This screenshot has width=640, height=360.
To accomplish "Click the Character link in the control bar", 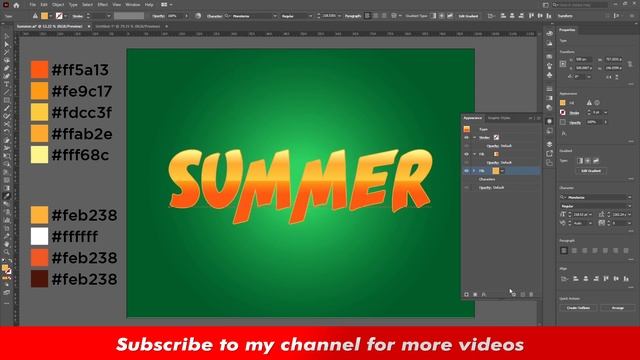I will pyautogui.click(x=214, y=16).
